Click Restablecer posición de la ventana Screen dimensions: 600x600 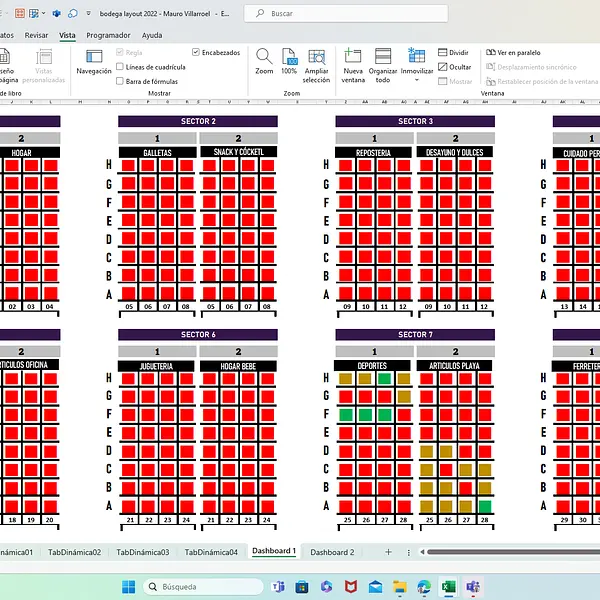click(x=541, y=81)
